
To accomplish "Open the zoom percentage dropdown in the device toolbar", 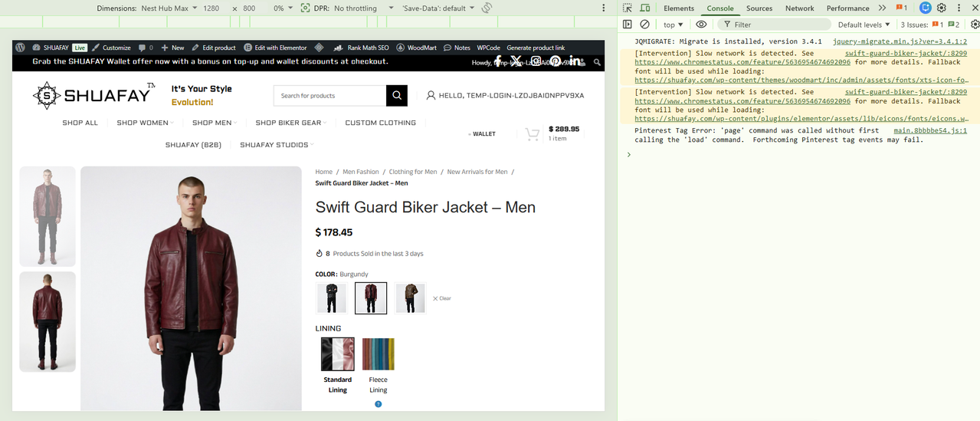I will 283,8.
